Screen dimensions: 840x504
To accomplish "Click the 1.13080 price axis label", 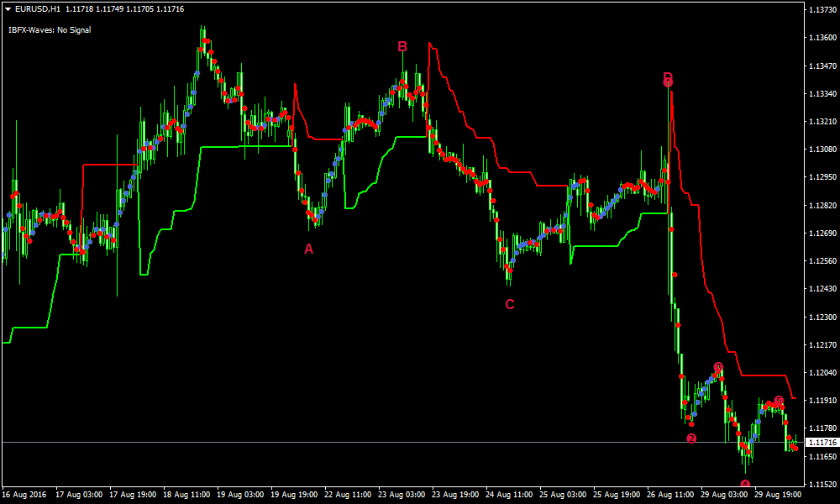I will [x=821, y=150].
